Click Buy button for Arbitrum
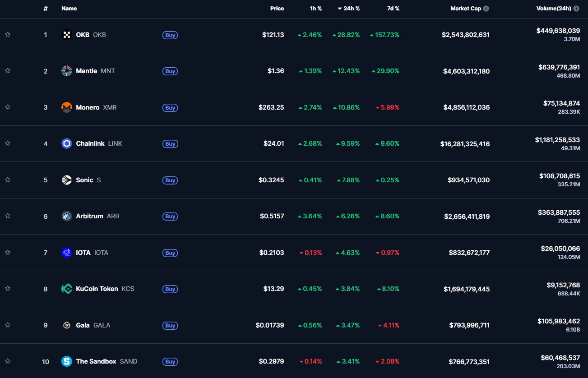Image resolution: width=588 pixels, height=378 pixels. [x=170, y=217]
